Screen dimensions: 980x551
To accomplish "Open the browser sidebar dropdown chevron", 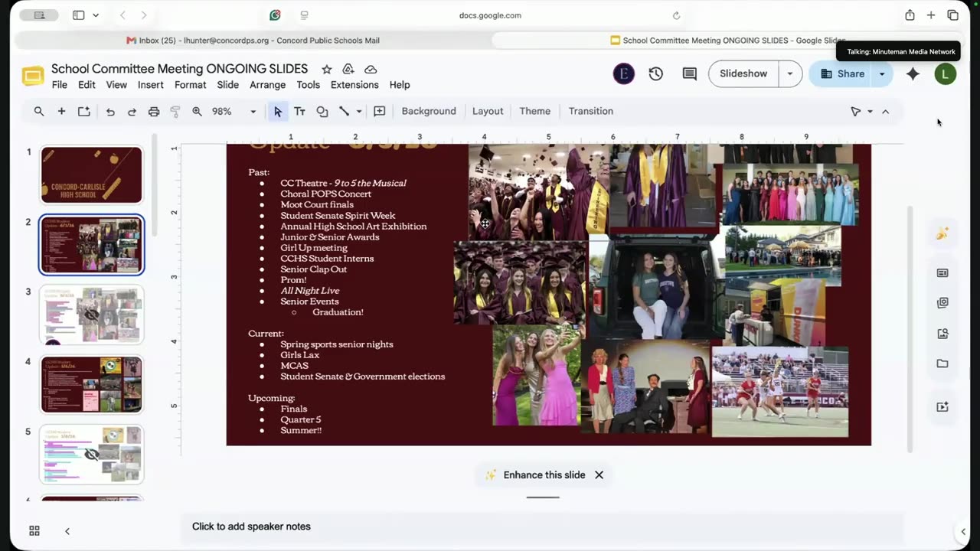I will coord(95,15).
